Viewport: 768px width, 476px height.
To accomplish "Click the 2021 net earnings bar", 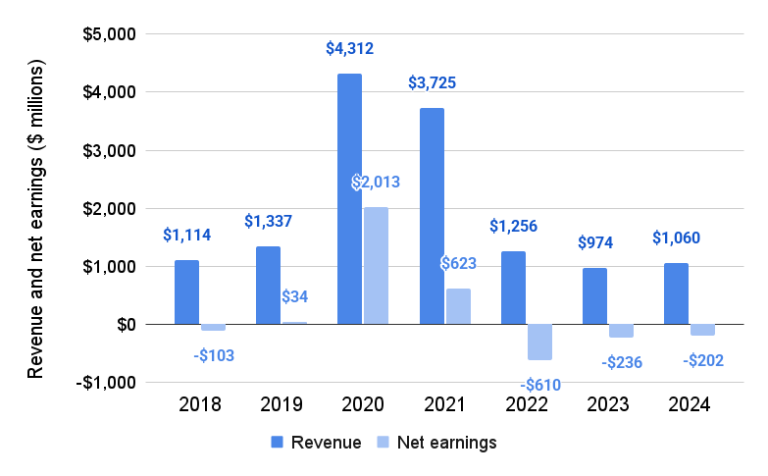I will pos(457,306).
